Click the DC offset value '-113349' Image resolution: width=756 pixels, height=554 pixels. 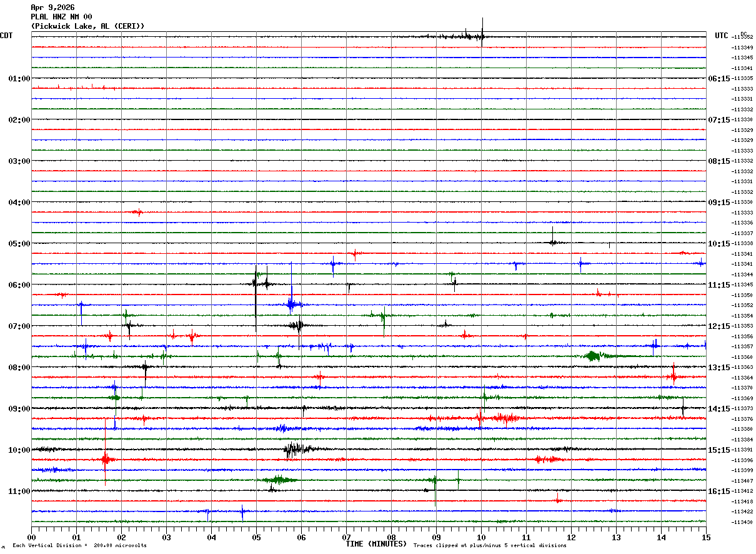pyautogui.click(x=742, y=48)
